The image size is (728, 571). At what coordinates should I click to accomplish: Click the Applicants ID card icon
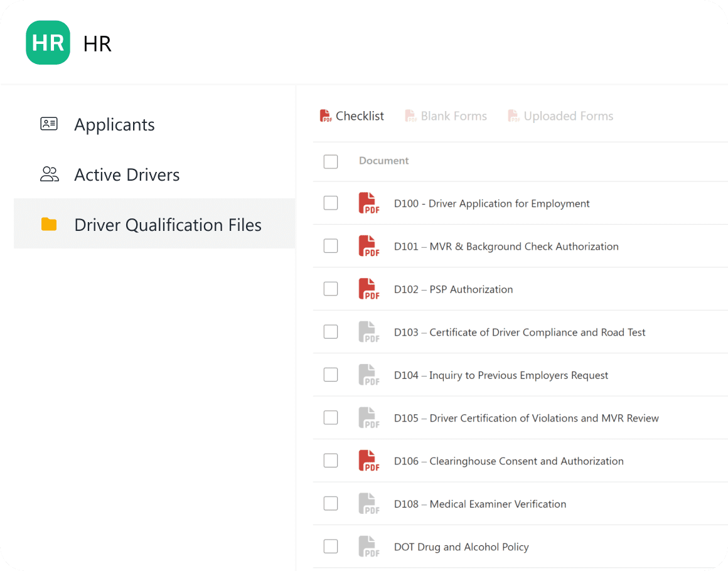tap(49, 124)
